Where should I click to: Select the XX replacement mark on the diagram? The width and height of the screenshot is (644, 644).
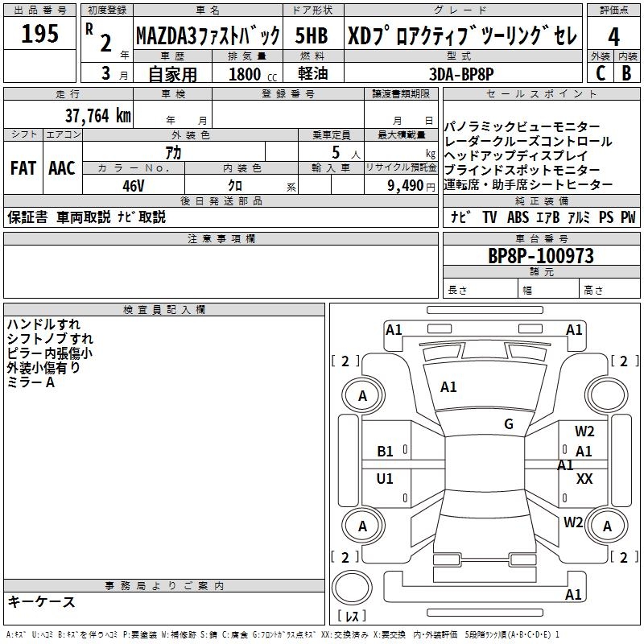(584, 478)
